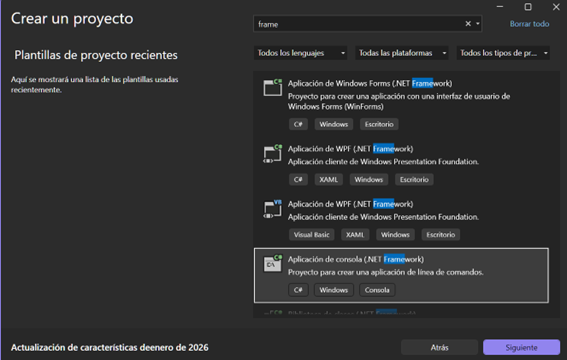The width and height of the screenshot is (567, 360).
Task: Minimize the Crear un proyecto window
Action: (x=500, y=7)
